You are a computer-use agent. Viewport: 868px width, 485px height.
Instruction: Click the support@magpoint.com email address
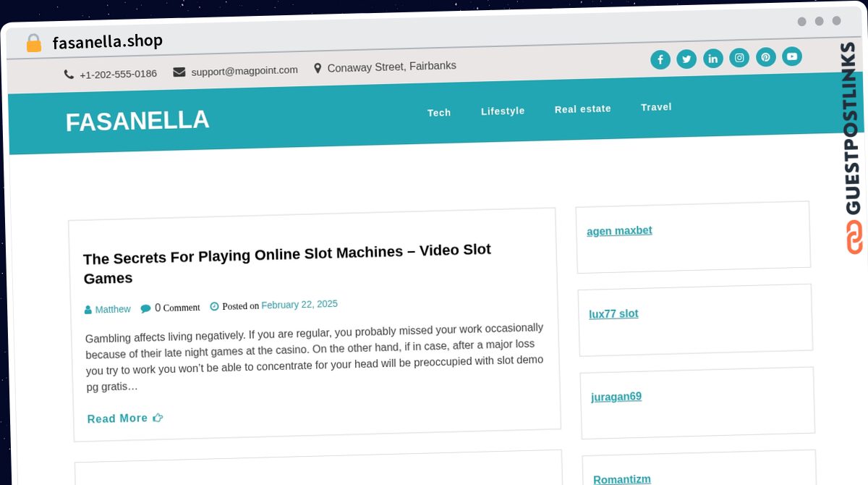point(244,71)
